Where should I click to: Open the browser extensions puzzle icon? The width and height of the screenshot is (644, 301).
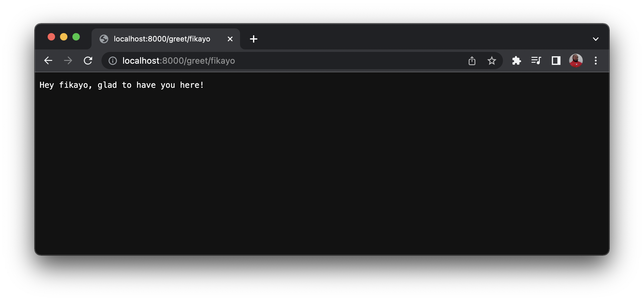tap(517, 61)
